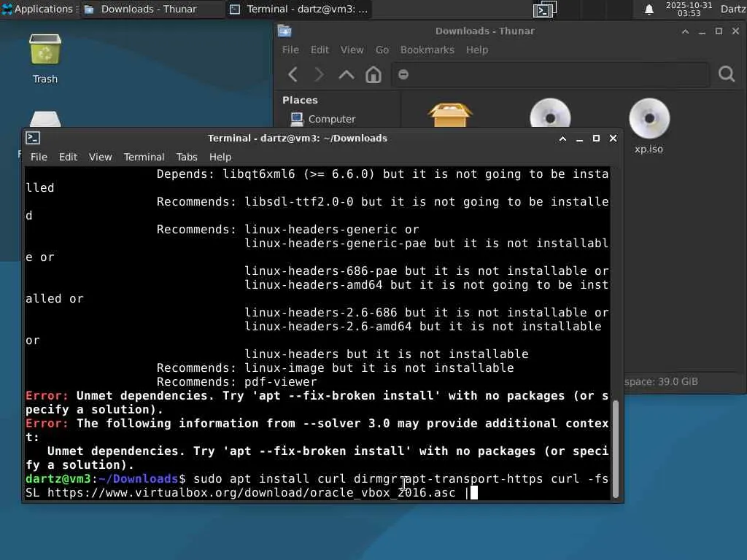Screen dimensions: 747x560
Task: Go forward in Thunar navigation
Action: click(320, 74)
